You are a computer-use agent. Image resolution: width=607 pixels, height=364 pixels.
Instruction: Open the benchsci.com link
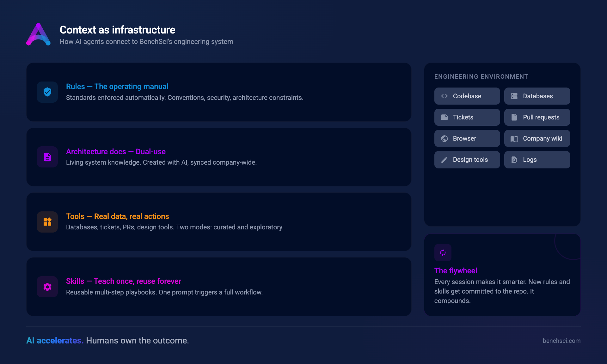561,341
